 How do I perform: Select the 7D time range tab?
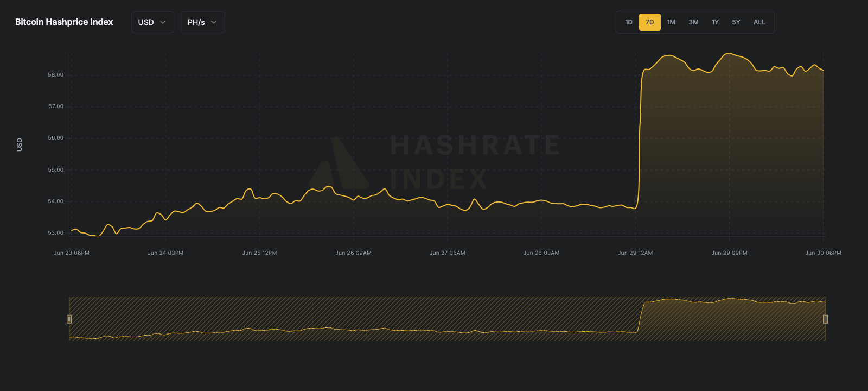point(650,22)
